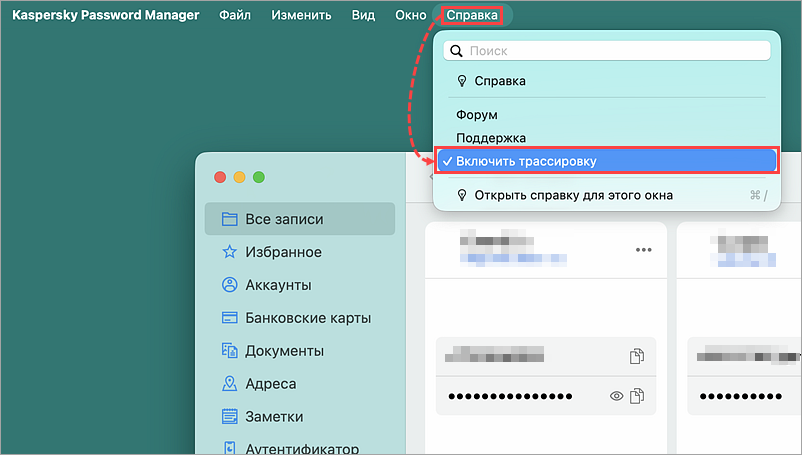Click the three-dots menu on first card
Viewport: 802px width, 455px height.
pos(643,250)
